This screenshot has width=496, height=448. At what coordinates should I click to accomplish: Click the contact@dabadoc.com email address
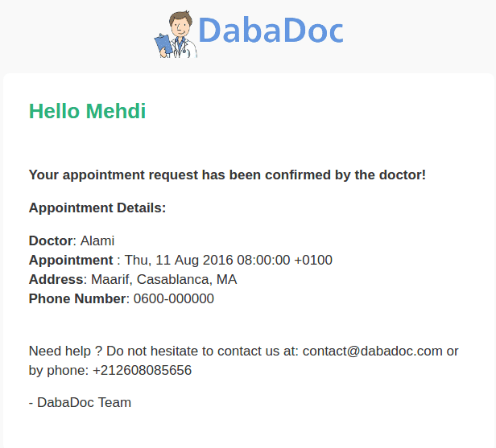pyautogui.click(x=372, y=351)
